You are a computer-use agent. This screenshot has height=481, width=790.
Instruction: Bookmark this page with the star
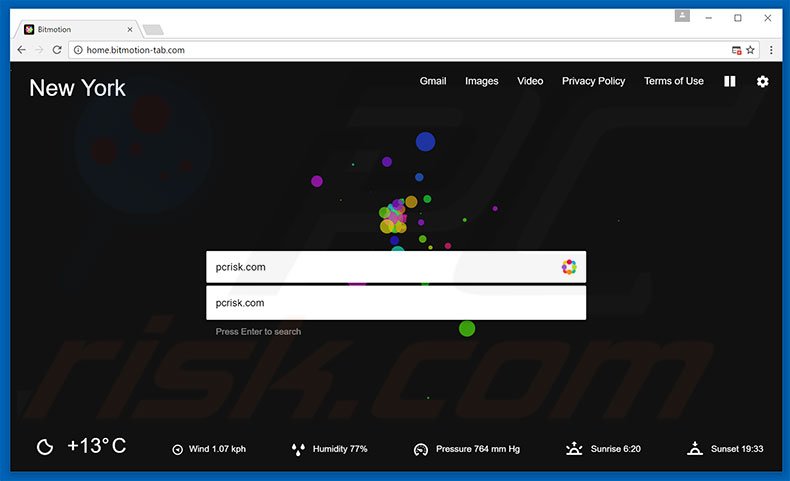click(750, 50)
